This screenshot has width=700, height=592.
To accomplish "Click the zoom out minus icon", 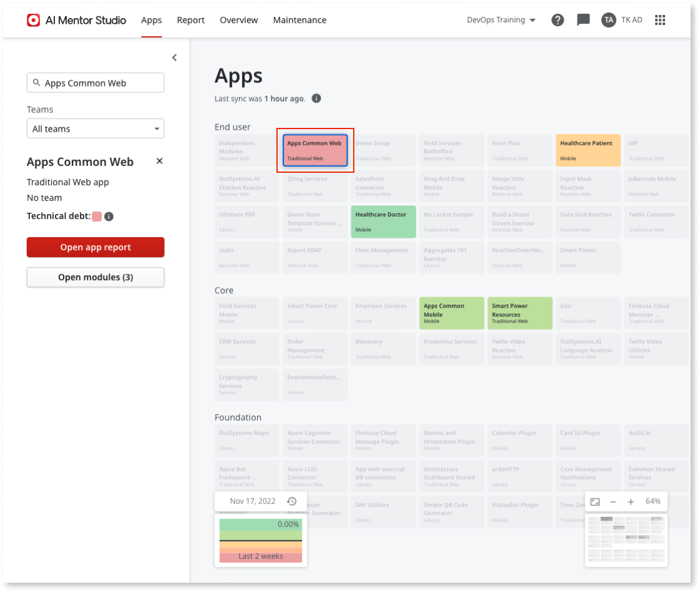I will (613, 501).
